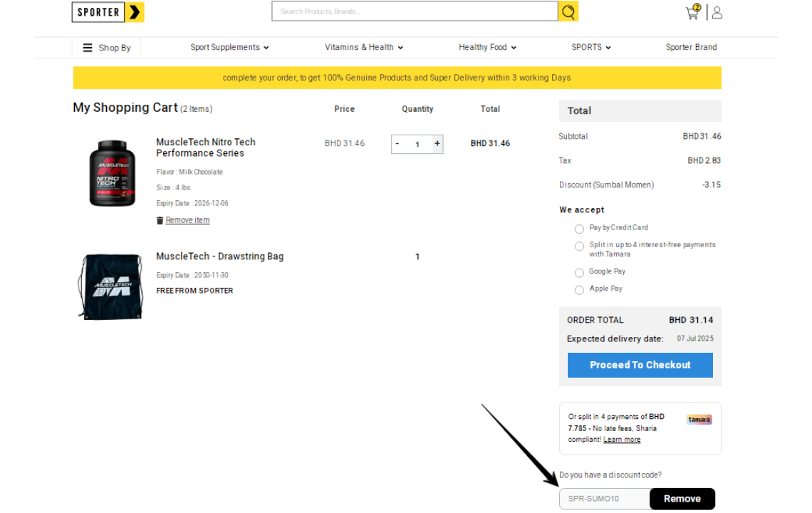Viewport: 812px width, 513px height.
Task: Expand the SPORTS dropdown menu
Action: click(591, 47)
